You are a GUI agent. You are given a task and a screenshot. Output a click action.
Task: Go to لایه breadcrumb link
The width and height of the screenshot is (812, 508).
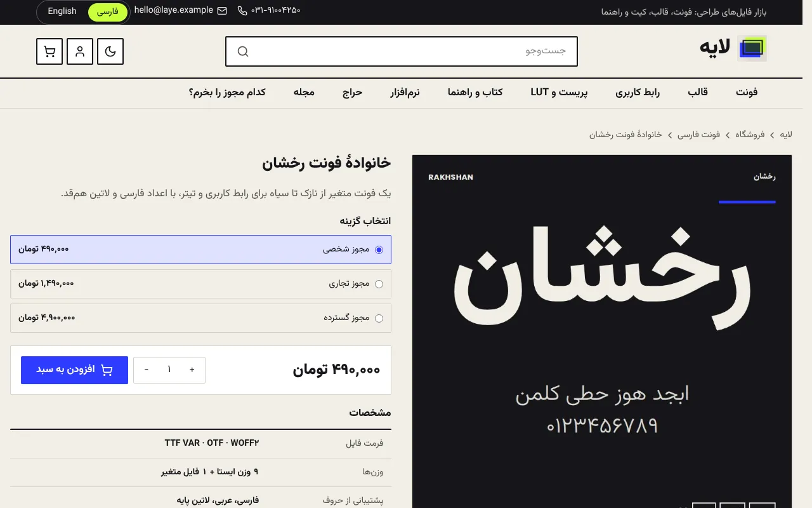[786, 135]
